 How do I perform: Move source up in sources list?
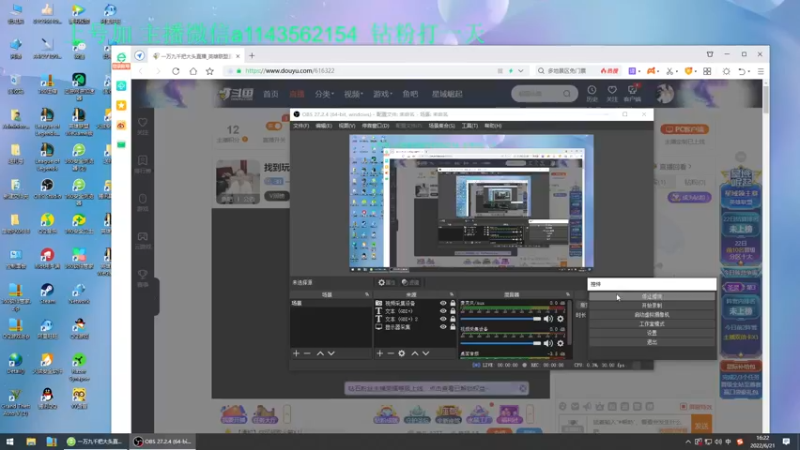(x=415, y=353)
